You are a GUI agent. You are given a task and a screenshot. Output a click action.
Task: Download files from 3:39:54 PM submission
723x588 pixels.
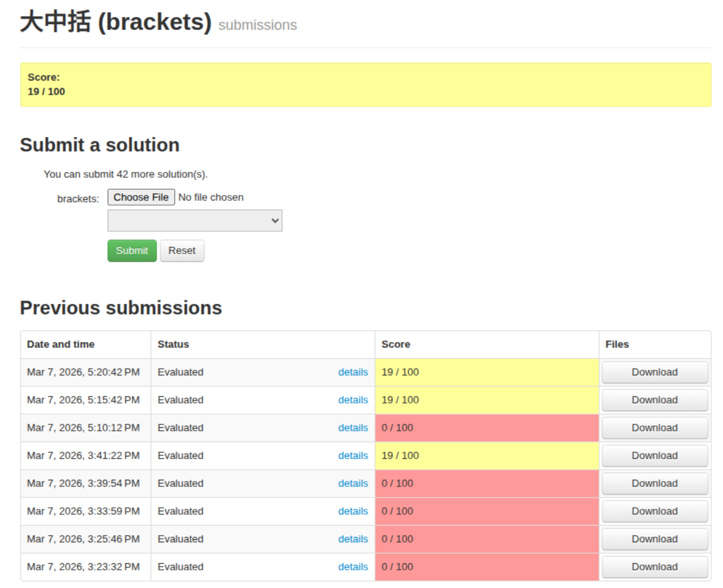[x=654, y=484]
